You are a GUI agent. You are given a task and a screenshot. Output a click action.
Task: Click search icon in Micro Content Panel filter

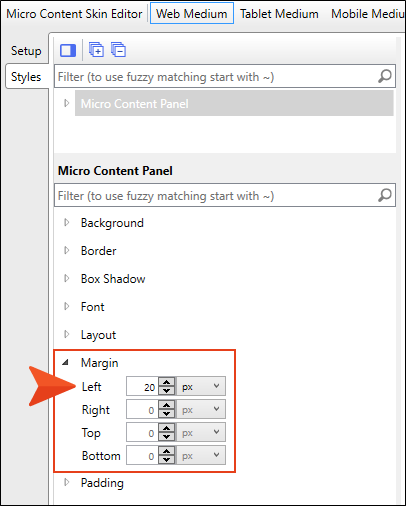pyautogui.click(x=385, y=195)
